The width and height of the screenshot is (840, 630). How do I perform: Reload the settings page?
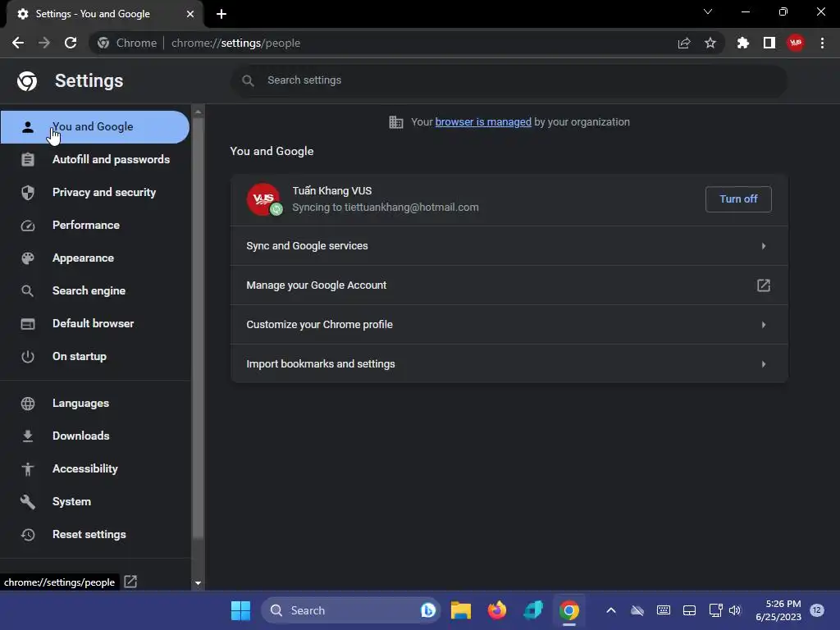pyautogui.click(x=71, y=43)
